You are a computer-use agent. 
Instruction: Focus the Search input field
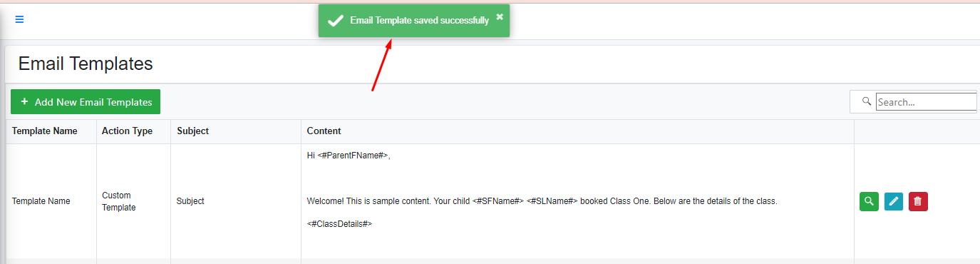tap(927, 102)
